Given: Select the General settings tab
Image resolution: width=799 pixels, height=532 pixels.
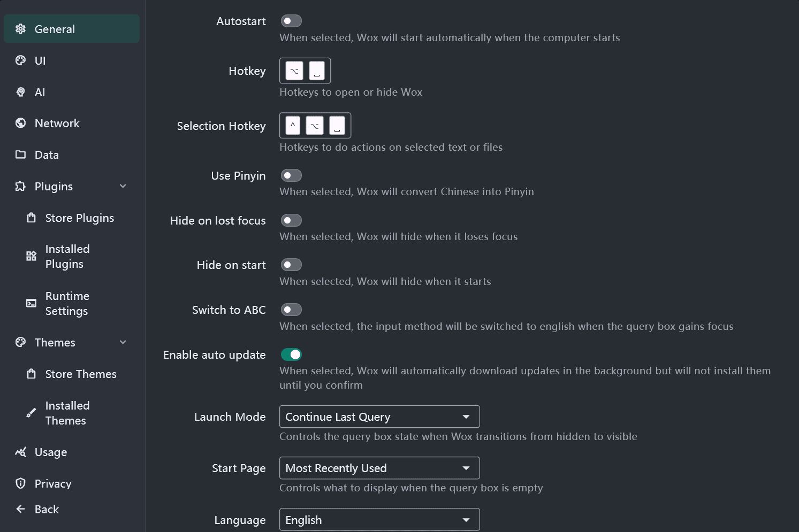Looking at the screenshot, I should (72, 29).
